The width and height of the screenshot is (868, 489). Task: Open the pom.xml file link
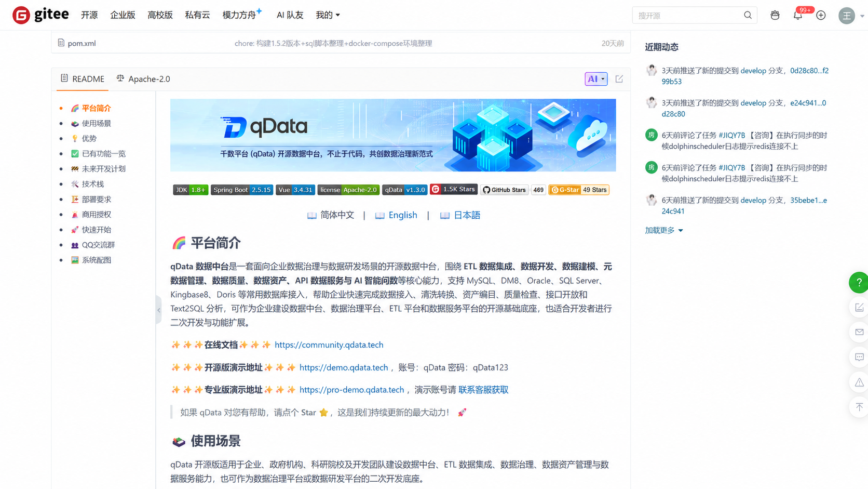point(82,43)
